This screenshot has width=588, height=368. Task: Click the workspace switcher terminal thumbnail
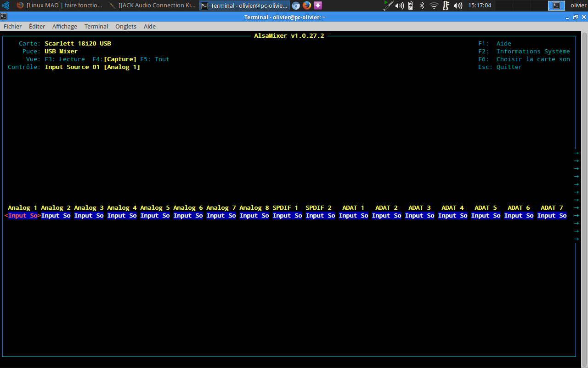[x=557, y=6]
